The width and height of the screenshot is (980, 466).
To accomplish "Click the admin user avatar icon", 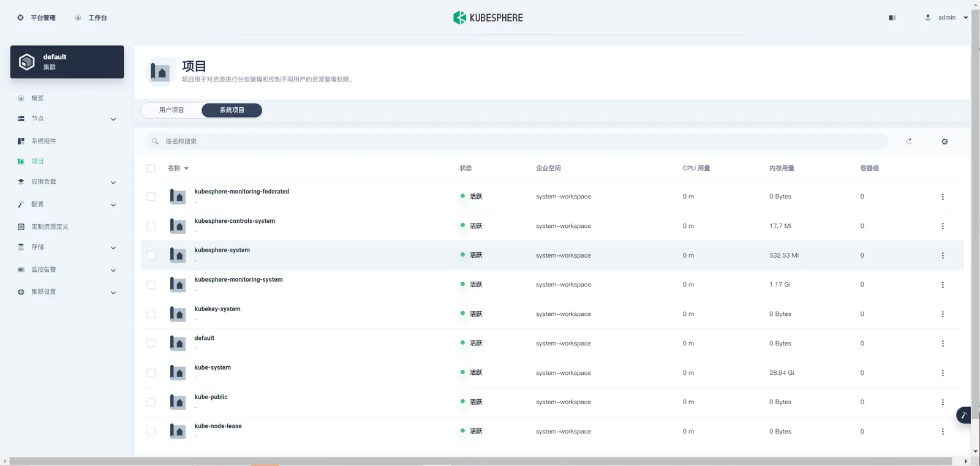I will (x=928, y=18).
